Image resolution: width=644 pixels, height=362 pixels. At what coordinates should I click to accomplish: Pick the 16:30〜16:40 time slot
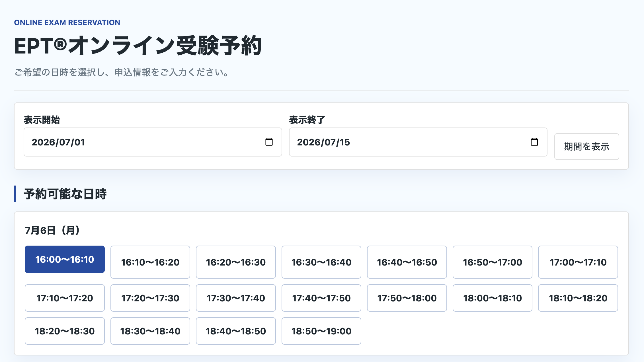(x=321, y=262)
